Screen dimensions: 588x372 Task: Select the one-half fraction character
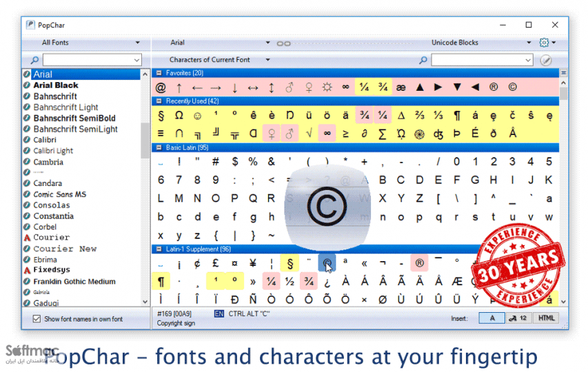pos(290,282)
